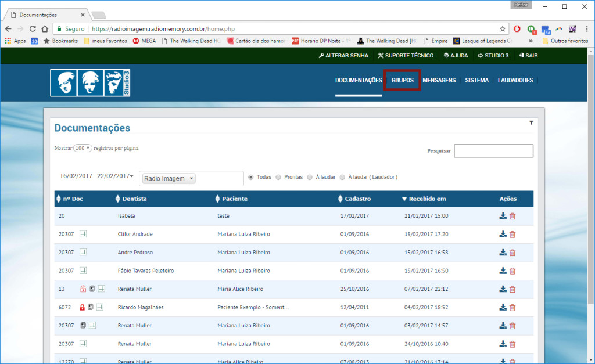Screen dimensions: 595x364
Task: Delete doc 13 Maria Alice Ribeiro row
Action: click(x=512, y=289)
